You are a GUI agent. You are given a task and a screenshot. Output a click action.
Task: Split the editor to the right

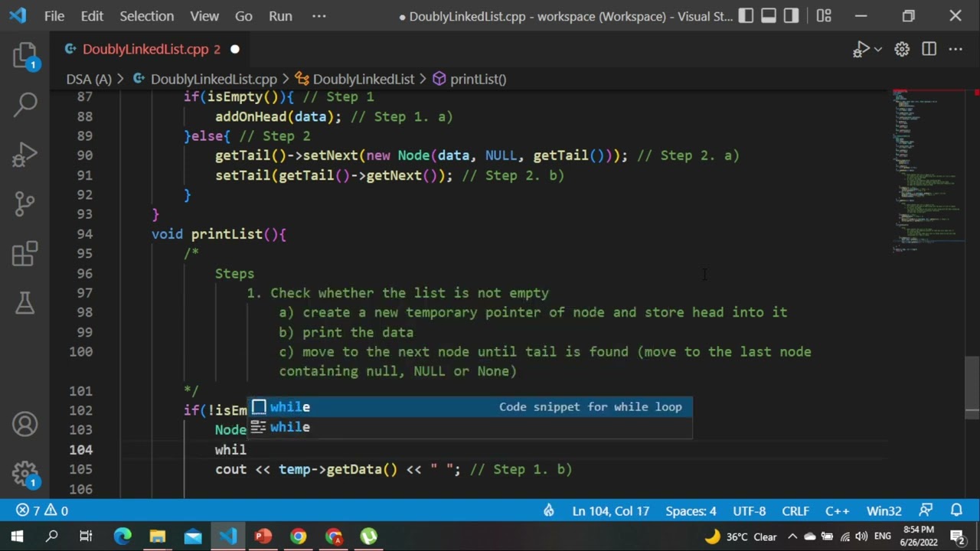point(929,49)
